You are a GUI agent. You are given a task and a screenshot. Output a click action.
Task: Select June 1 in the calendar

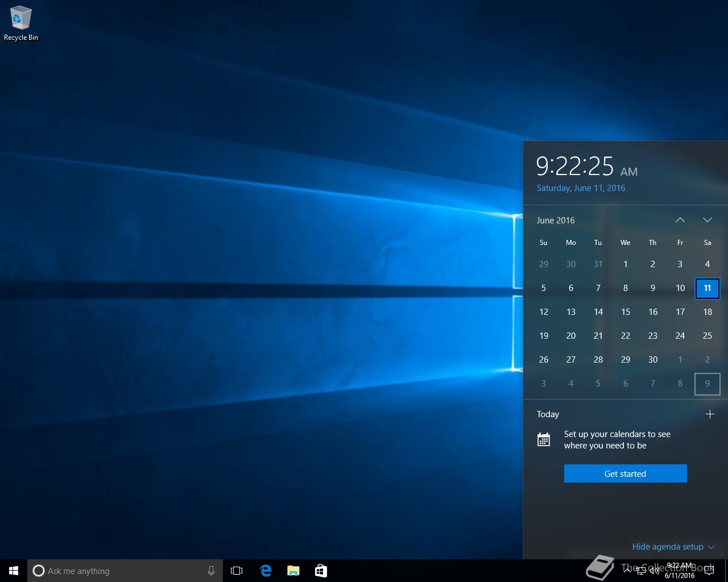coord(626,264)
